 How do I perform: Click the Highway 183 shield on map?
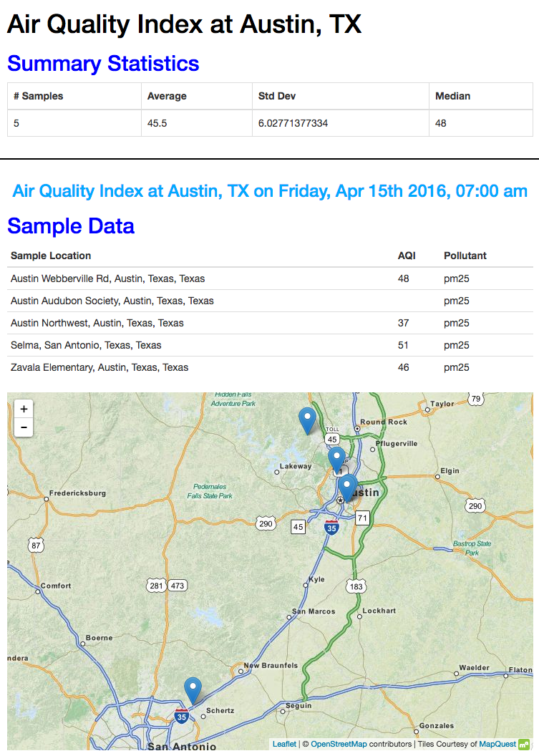pos(356,587)
